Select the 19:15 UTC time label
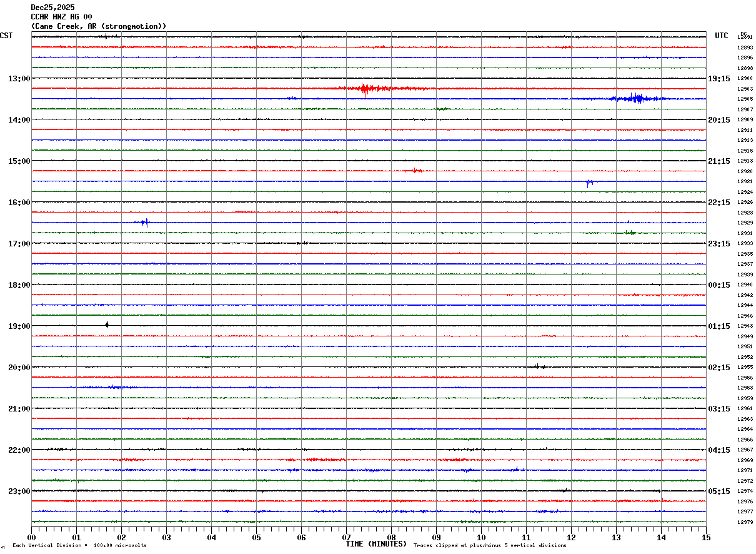 (719, 79)
